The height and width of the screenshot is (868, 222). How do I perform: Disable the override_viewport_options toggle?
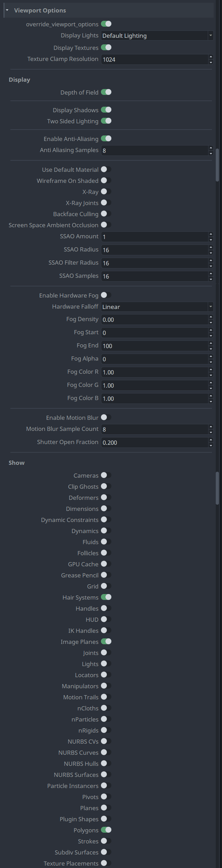point(106,24)
